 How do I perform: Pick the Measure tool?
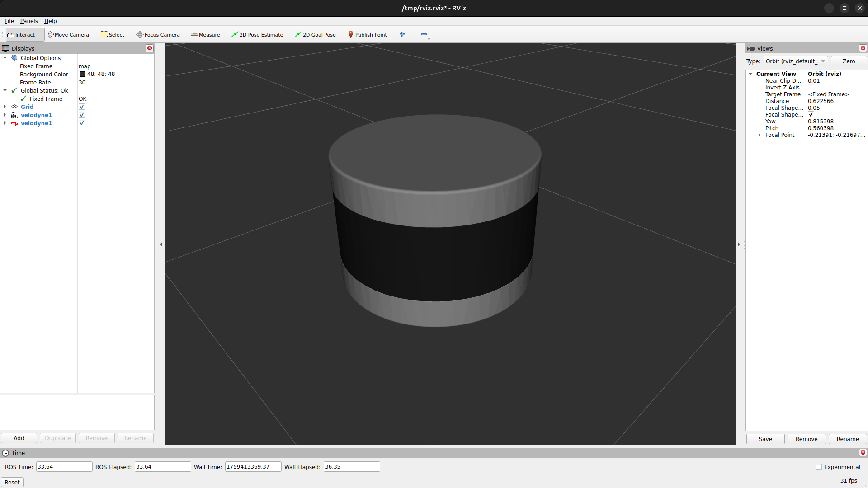pyautogui.click(x=205, y=35)
